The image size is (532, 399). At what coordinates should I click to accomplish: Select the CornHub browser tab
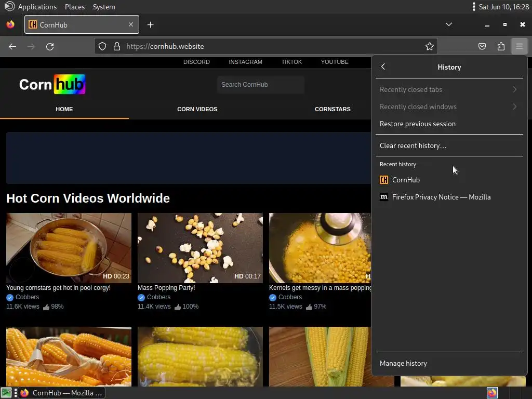point(82,24)
